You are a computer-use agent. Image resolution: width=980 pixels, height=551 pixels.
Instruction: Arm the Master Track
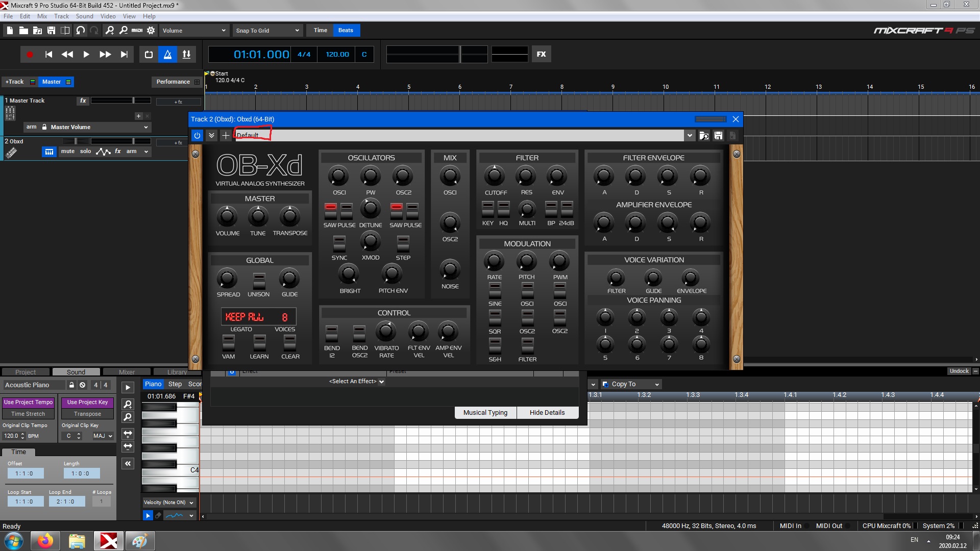[32, 127]
